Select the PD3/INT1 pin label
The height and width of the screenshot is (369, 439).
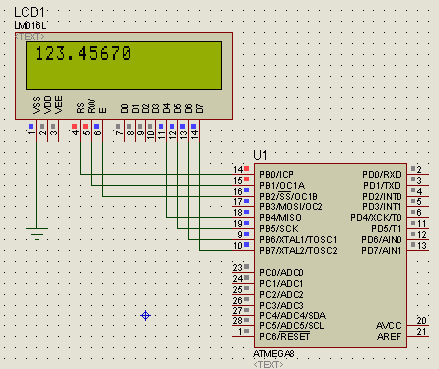click(382, 207)
